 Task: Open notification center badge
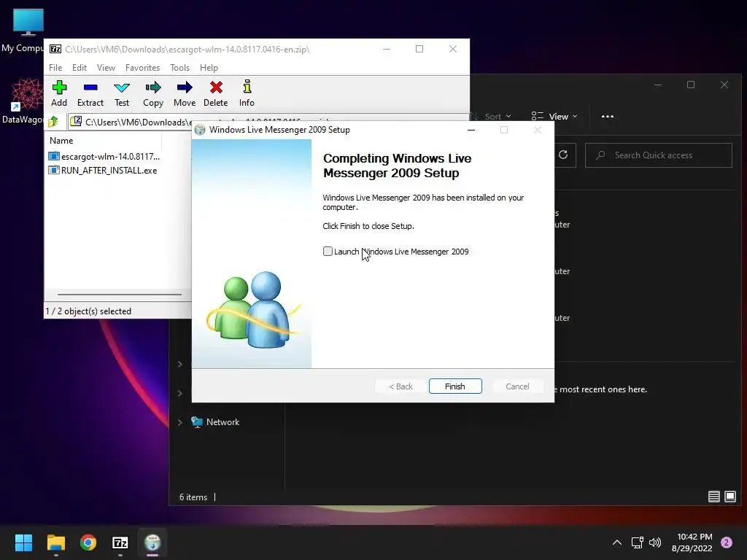tap(727, 542)
